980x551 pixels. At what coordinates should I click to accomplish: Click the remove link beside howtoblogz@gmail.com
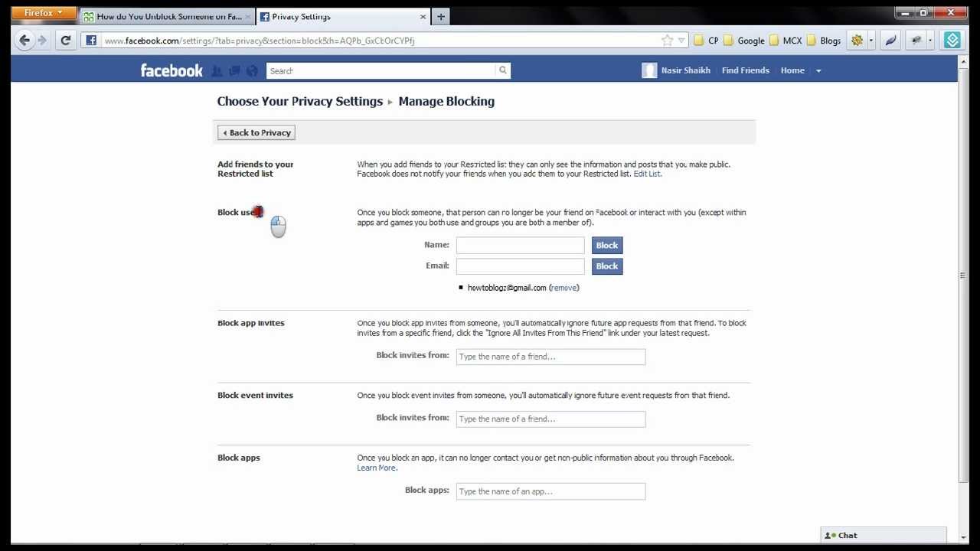[x=563, y=288]
